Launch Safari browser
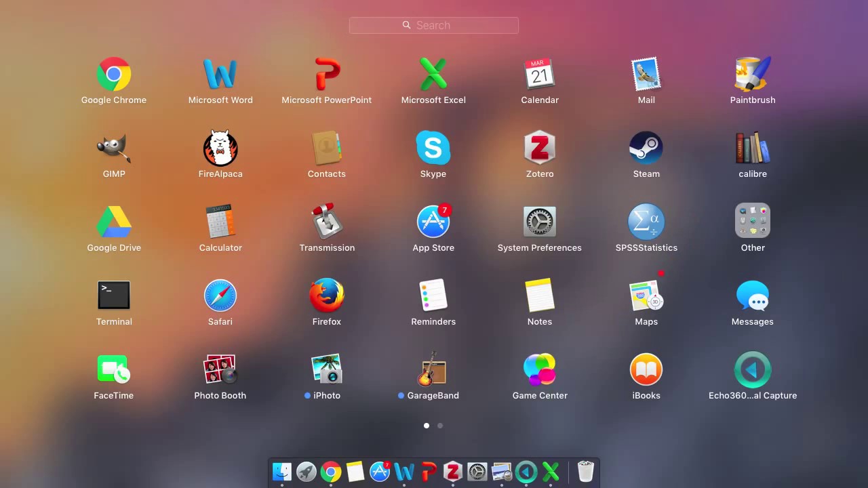This screenshot has width=868, height=488. click(x=220, y=296)
